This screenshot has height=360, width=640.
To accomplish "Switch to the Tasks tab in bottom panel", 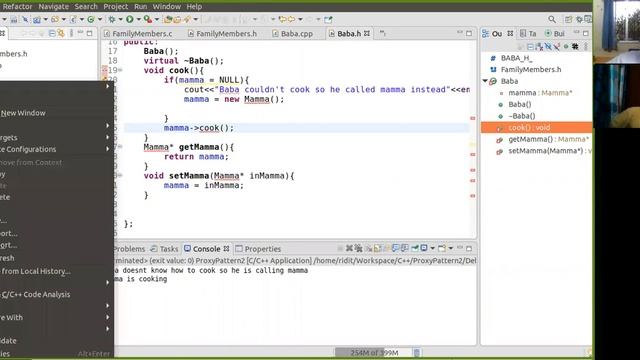I will point(164,249).
